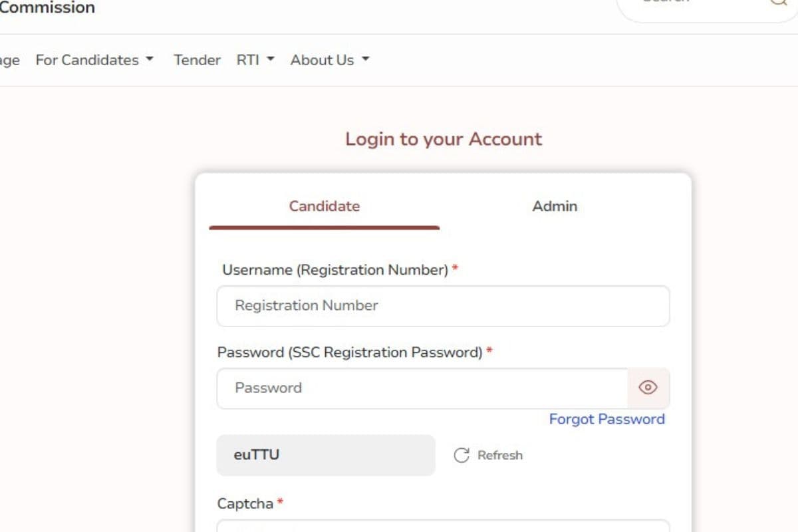Image resolution: width=798 pixels, height=532 pixels.
Task: Click the Forgot Password link
Action: 606,419
